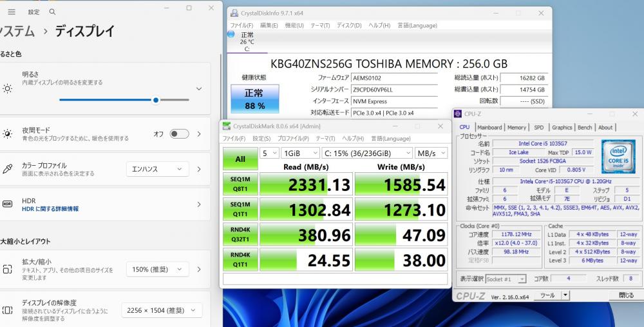Image resolution: width=644 pixels, height=327 pixels.
Task: Adjust the brightness slider
Action: pos(124,100)
